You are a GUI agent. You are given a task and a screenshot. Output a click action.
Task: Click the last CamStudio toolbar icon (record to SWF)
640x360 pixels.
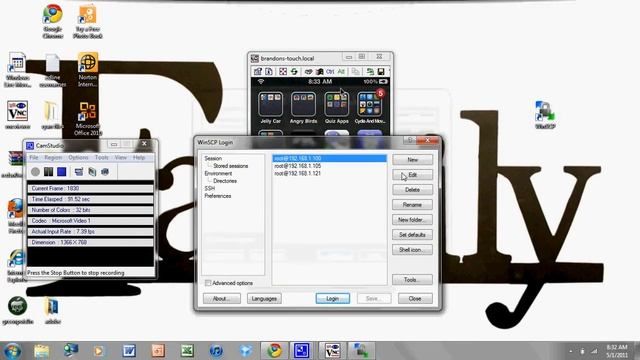(x=105, y=172)
